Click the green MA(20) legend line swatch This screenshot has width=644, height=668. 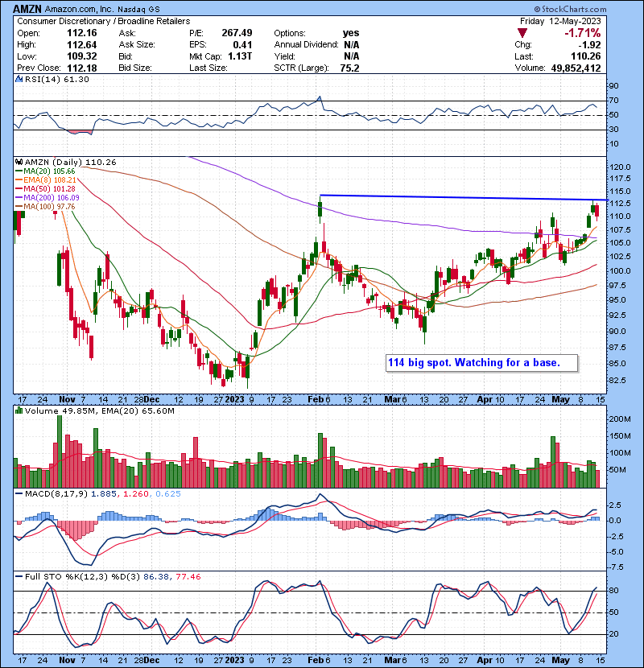tap(19, 171)
